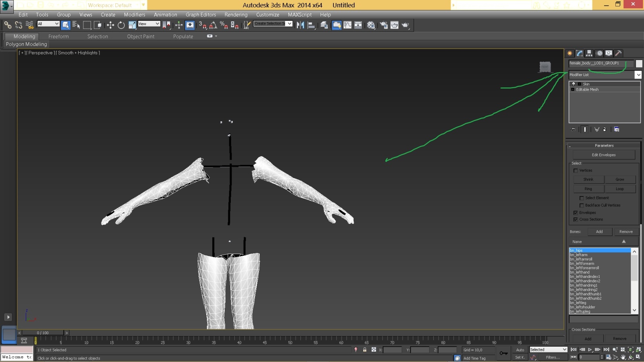Select the Rotate transform tool
The width and height of the screenshot is (644, 362).
tap(121, 25)
